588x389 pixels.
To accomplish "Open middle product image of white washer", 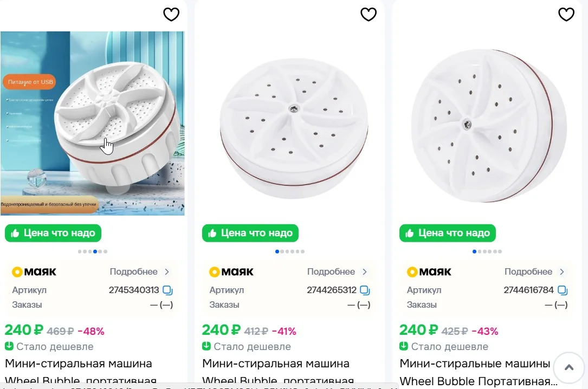I will point(294,127).
